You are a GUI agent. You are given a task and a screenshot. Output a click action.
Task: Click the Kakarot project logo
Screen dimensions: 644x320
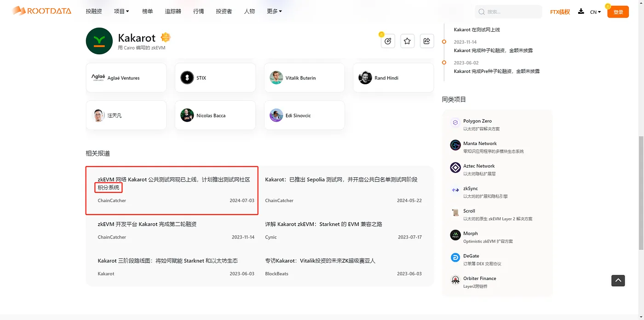coord(99,41)
